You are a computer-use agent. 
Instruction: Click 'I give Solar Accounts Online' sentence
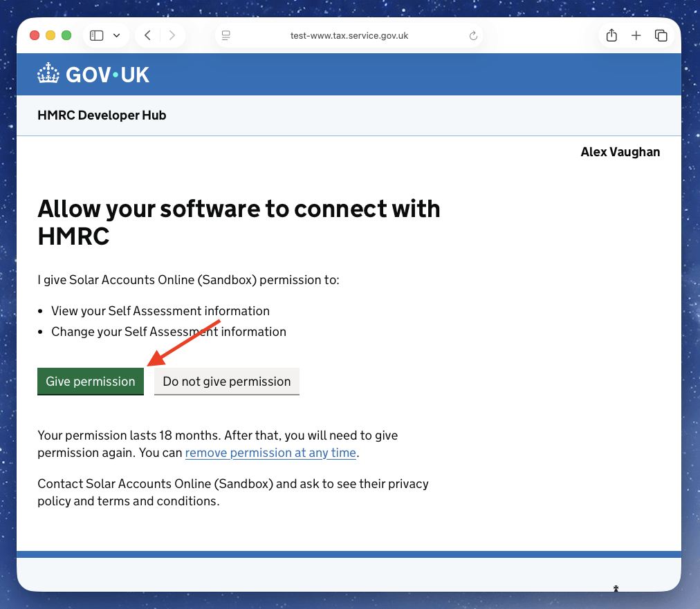click(x=188, y=280)
